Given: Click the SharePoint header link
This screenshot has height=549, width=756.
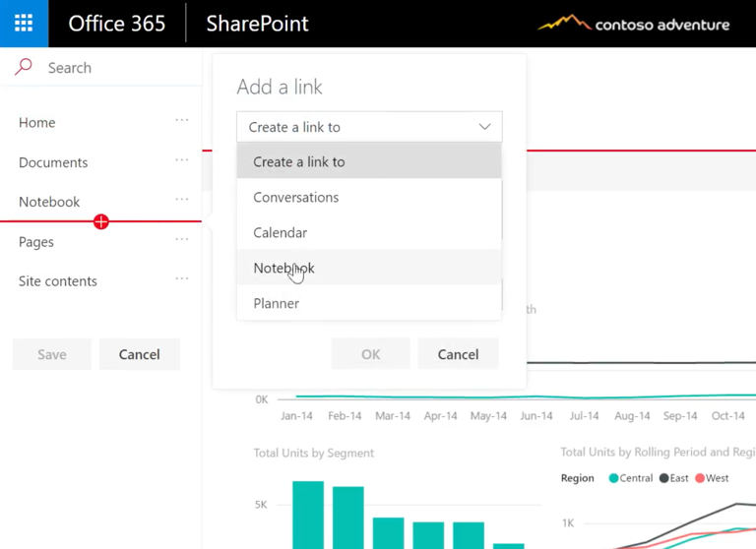Looking at the screenshot, I should point(258,24).
